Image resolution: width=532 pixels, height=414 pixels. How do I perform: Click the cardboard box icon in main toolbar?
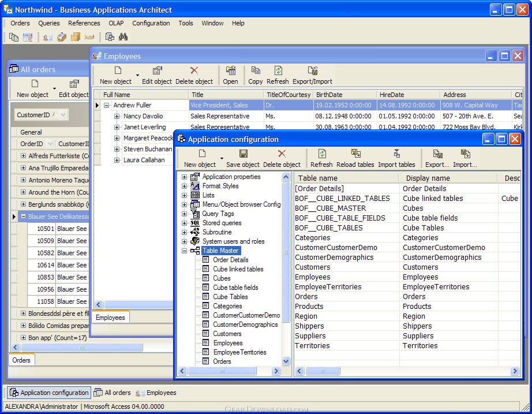pyautogui.click(x=76, y=37)
